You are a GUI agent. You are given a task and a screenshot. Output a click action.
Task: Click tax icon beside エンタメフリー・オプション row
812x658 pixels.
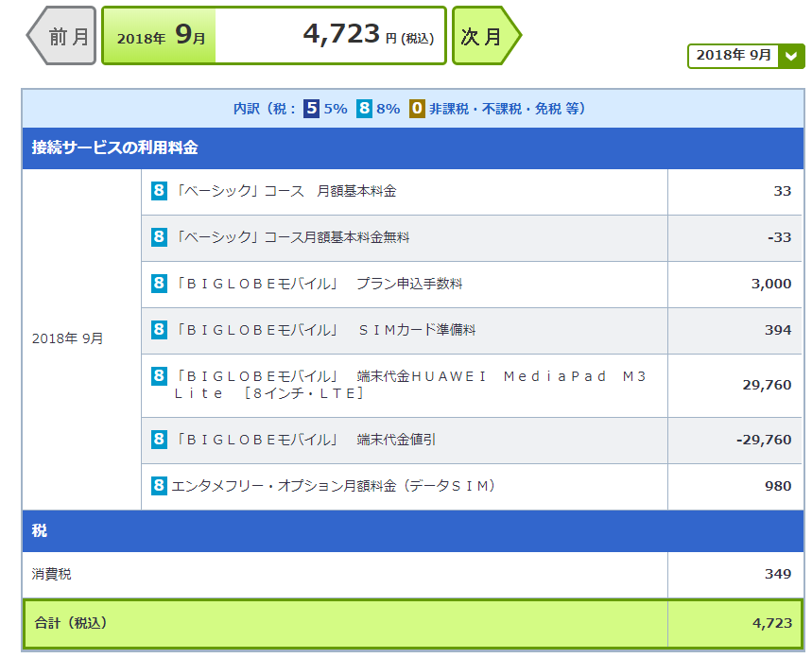[x=159, y=486]
